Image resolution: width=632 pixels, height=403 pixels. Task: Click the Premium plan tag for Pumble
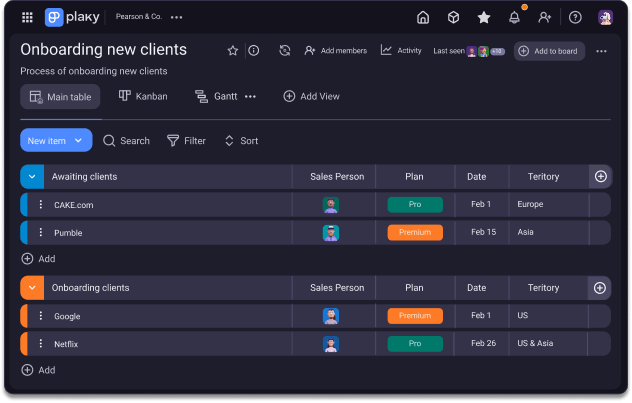coord(415,233)
